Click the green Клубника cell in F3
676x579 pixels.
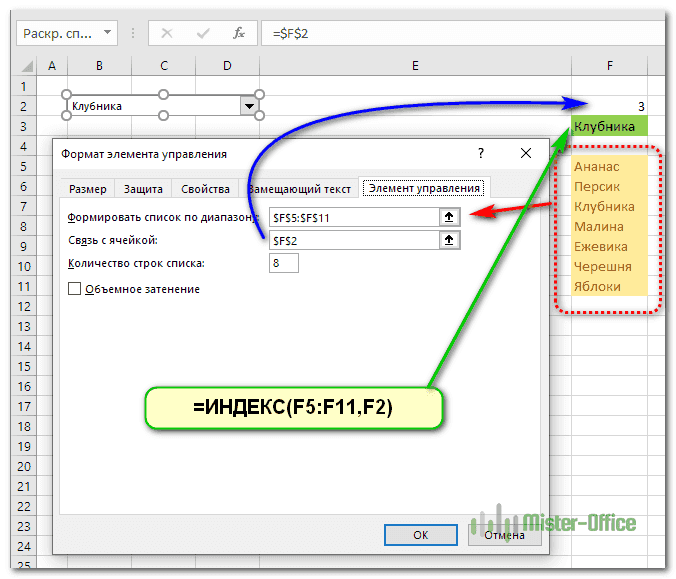pos(610,126)
